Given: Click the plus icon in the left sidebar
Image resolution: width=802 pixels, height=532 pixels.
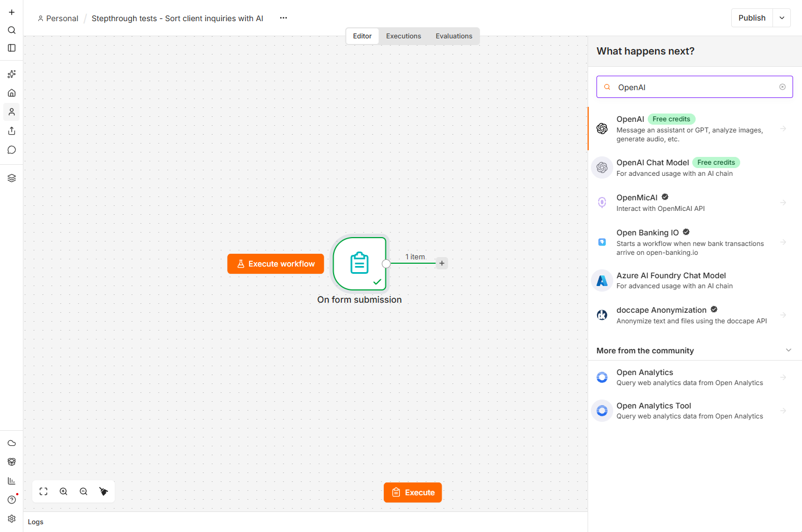Looking at the screenshot, I should [x=12, y=12].
